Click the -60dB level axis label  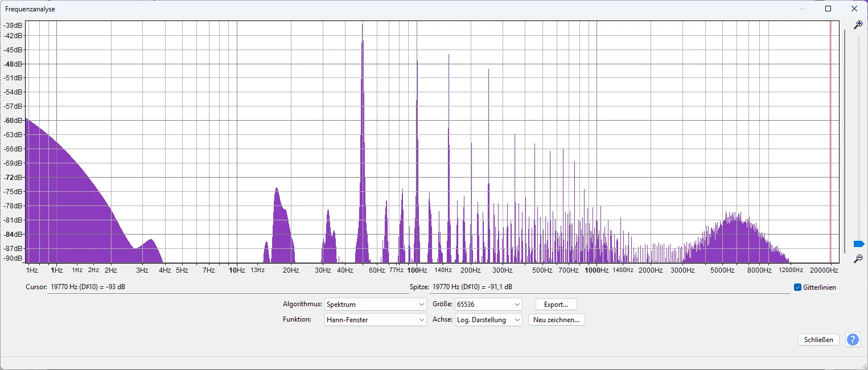tap(13, 121)
